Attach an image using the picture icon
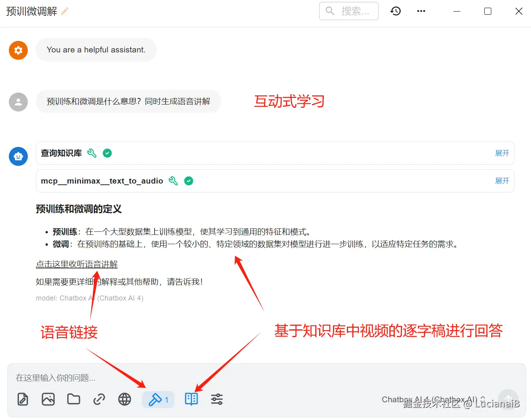Screen dimensions: 531x420 point(48,400)
